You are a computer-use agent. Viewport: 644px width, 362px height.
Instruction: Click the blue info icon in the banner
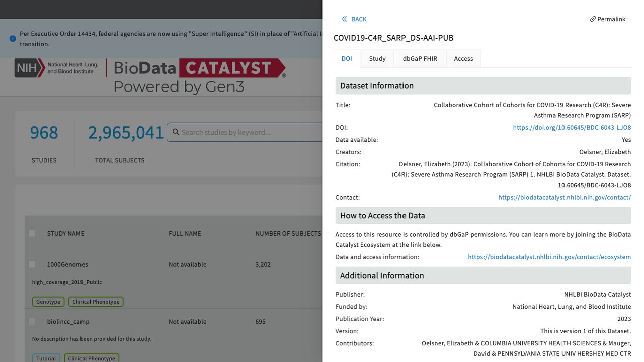13,39
